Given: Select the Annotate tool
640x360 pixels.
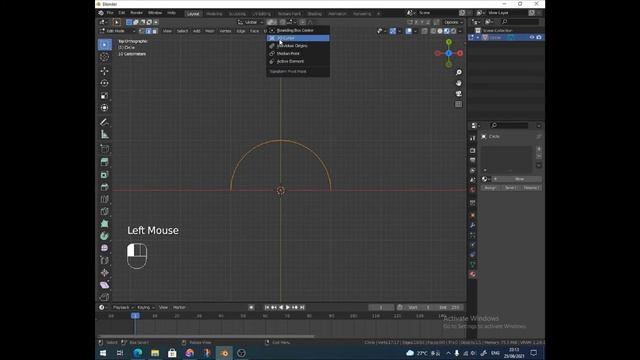Looking at the screenshot, I should [104, 122].
